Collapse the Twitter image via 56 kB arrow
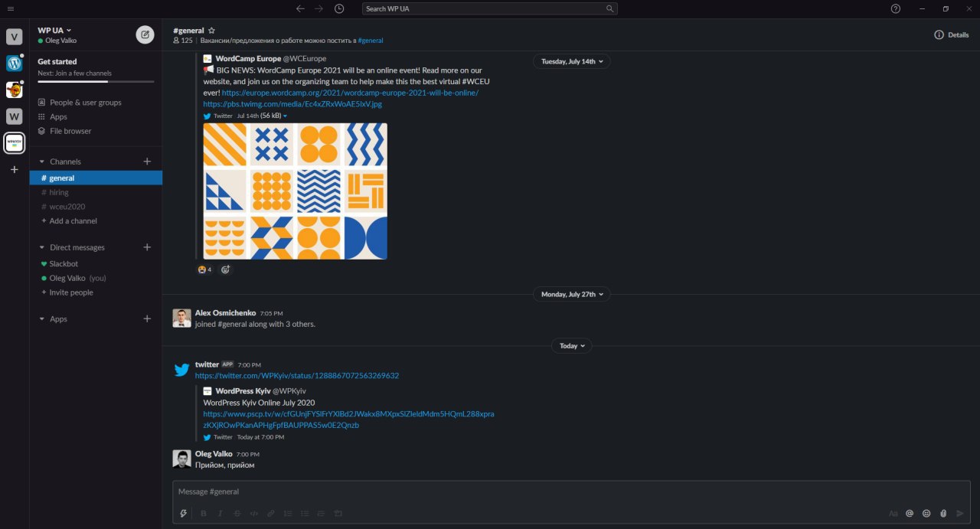The width and height of the screenshot is (980, 529). 285,116
